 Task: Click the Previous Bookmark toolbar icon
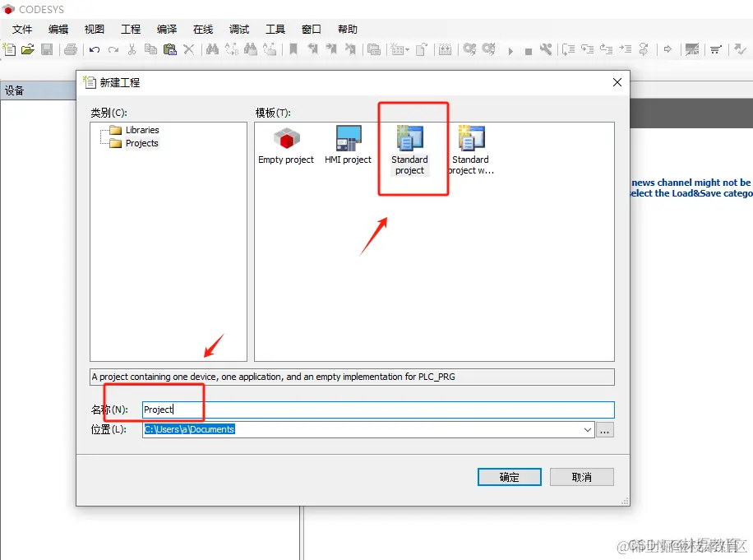coord(312,49)
